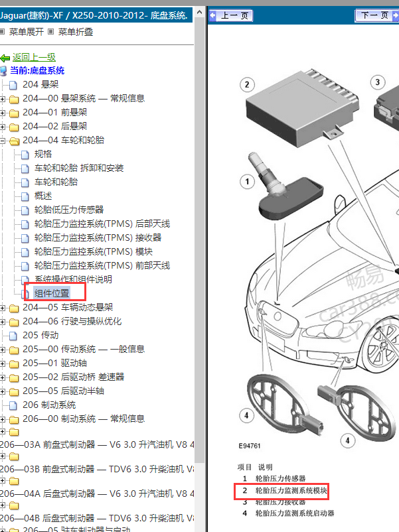Click the green back arrow icon
This screenshot has height=532, width=399.
(x=5, y=58)
